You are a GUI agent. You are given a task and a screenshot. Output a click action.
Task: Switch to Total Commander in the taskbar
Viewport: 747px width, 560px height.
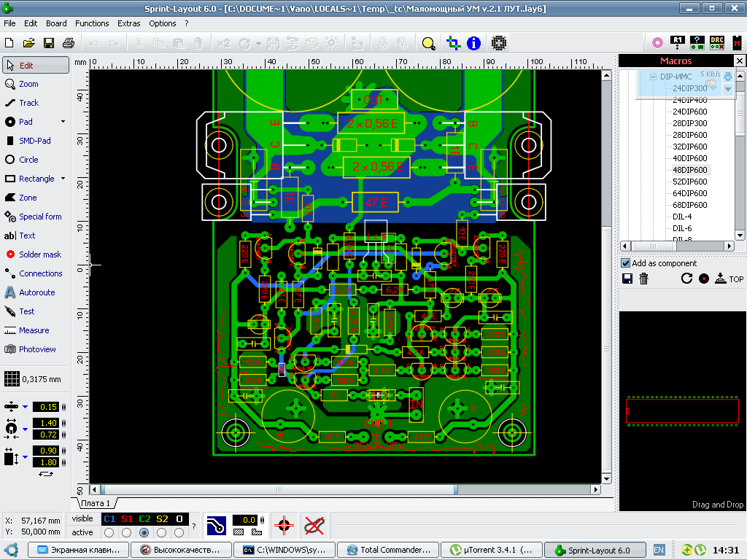[388, 550]
